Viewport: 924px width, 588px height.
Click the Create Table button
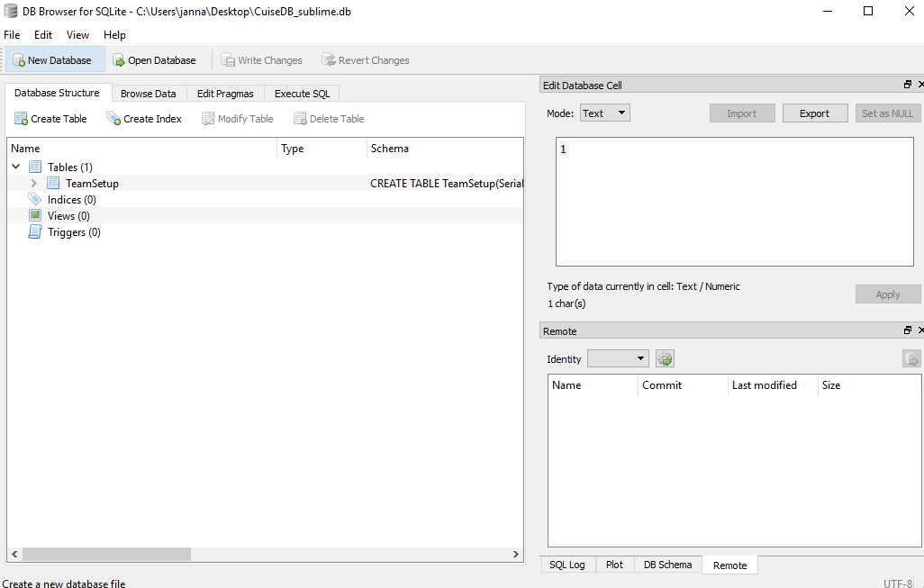pyautogui.click(x=50, y=119)
